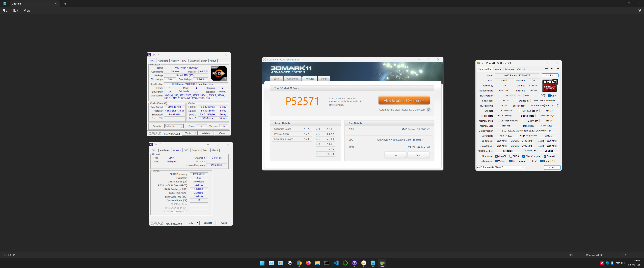Screen dimensions: 644x268
Task: Open Notepad settings gear
Action: click(x=639, y=10)
